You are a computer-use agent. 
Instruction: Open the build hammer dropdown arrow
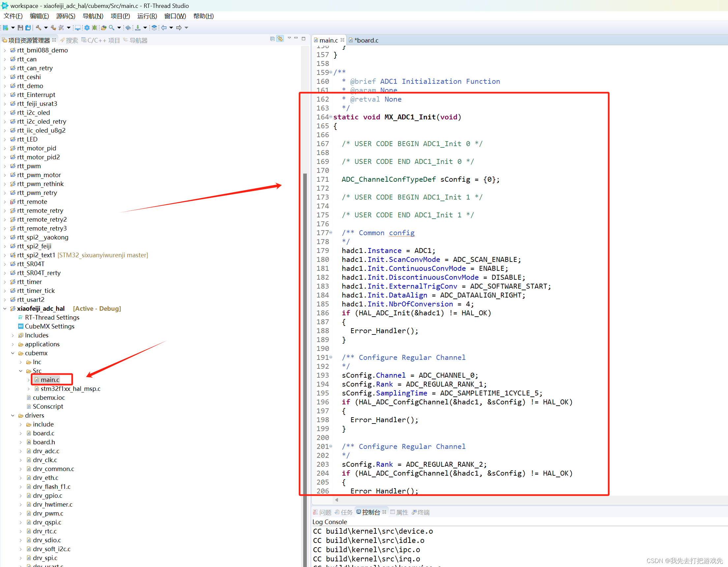point(46,28)
